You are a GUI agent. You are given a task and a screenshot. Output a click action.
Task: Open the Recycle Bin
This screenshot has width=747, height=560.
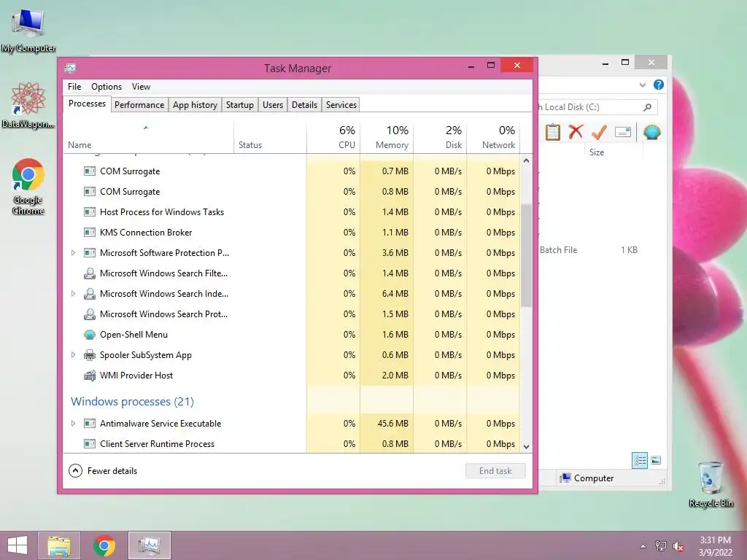(711, 484)
